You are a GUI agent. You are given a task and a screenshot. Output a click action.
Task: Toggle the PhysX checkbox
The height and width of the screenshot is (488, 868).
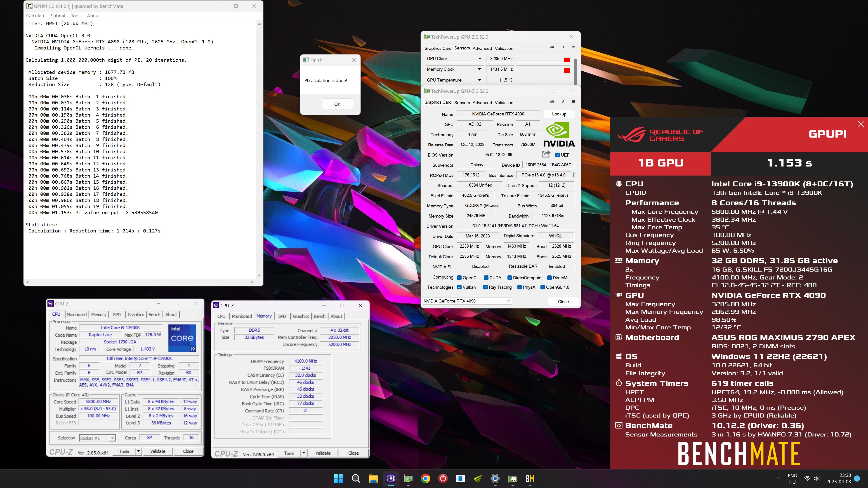click(520, 287)
